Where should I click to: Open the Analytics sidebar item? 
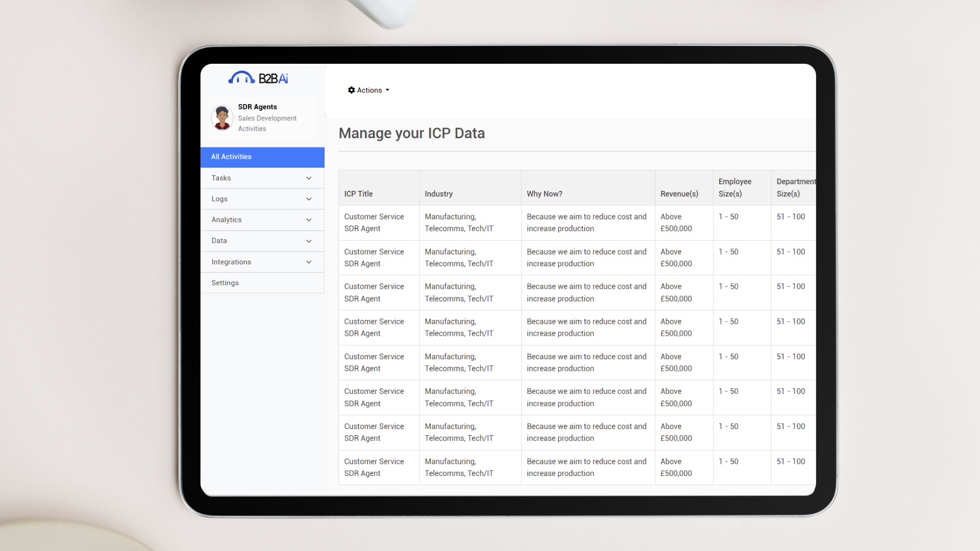(227, 220)
